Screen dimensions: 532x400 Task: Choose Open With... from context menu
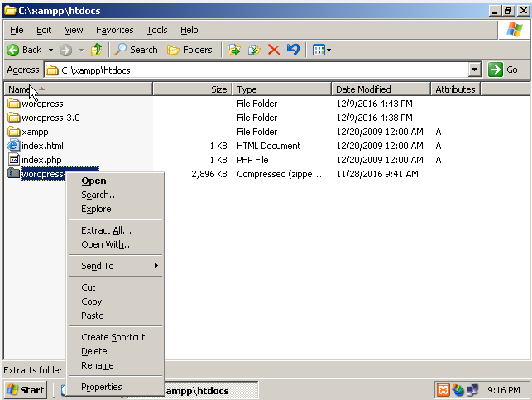click(x=115, y=244)
